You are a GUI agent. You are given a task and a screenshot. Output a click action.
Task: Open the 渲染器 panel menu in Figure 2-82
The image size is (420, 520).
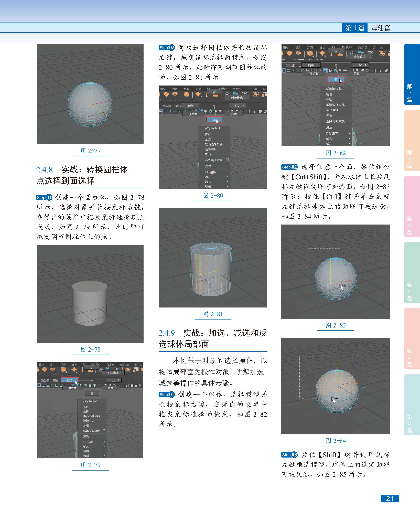290,65
